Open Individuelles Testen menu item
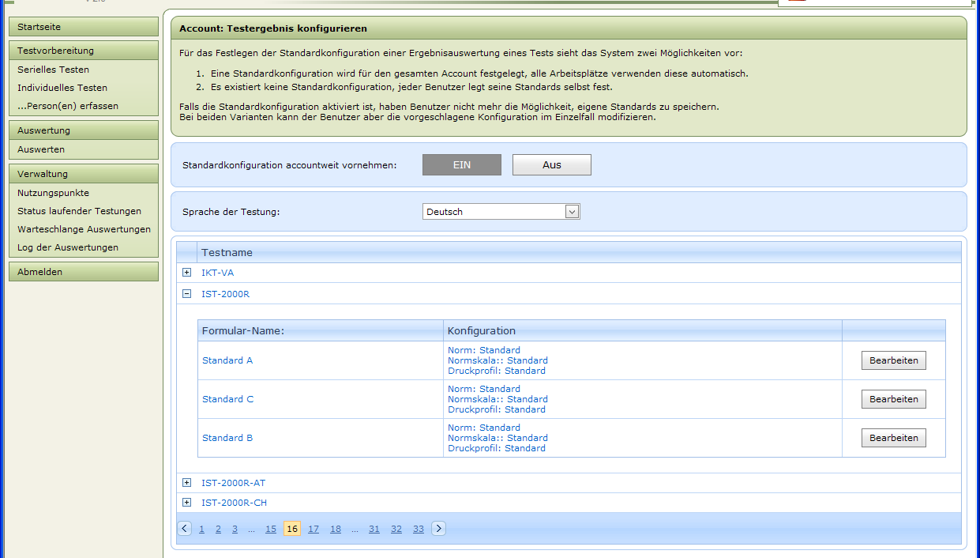Viewport: 980px width, 558px height. pos(62,88)
